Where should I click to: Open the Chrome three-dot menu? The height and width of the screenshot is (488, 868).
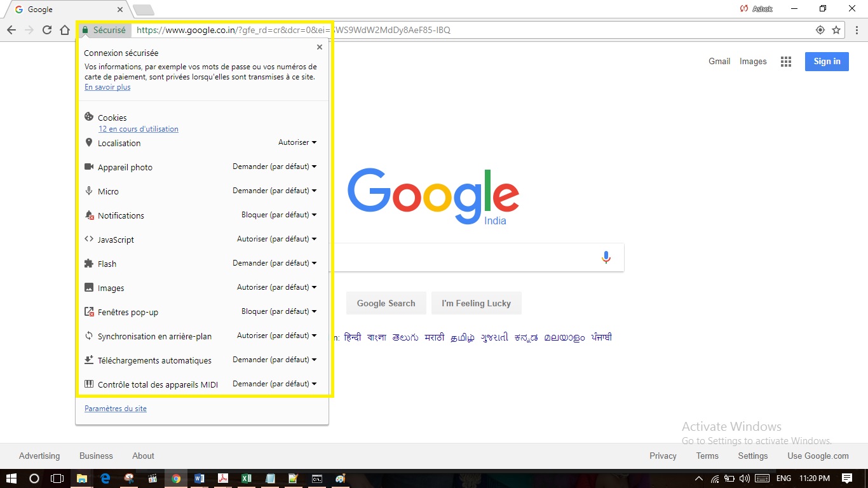coord(857,30)
